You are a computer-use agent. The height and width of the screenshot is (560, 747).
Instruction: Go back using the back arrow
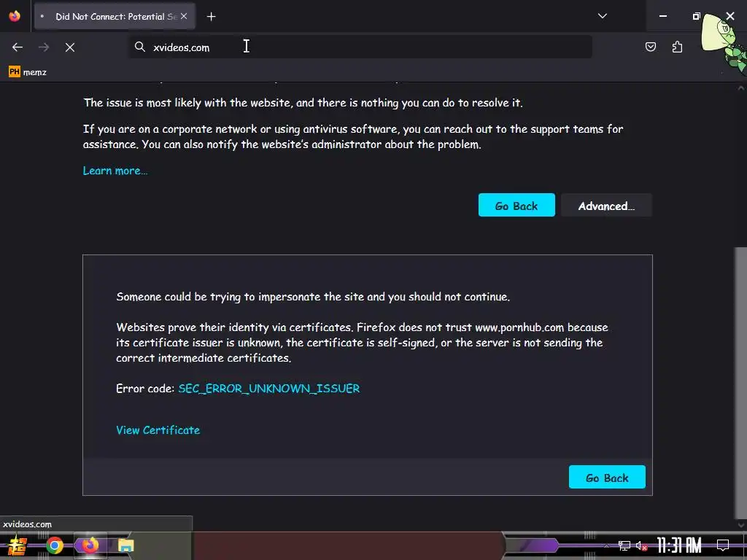18,47
